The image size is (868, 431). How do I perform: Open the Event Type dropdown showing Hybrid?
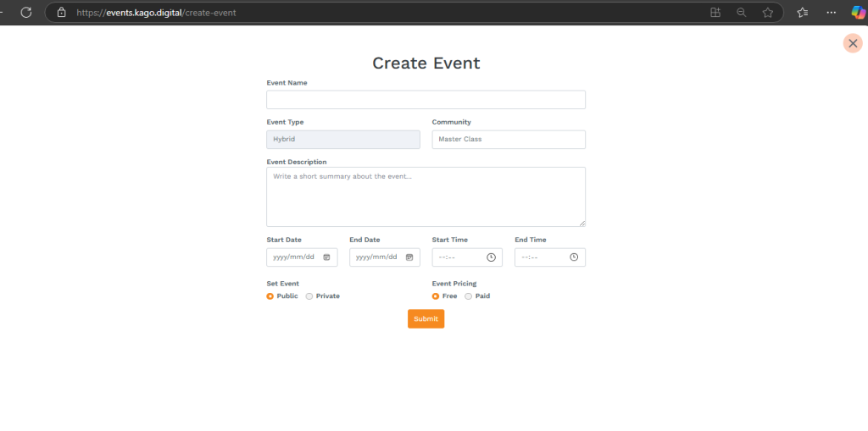[x=342, y=140]
